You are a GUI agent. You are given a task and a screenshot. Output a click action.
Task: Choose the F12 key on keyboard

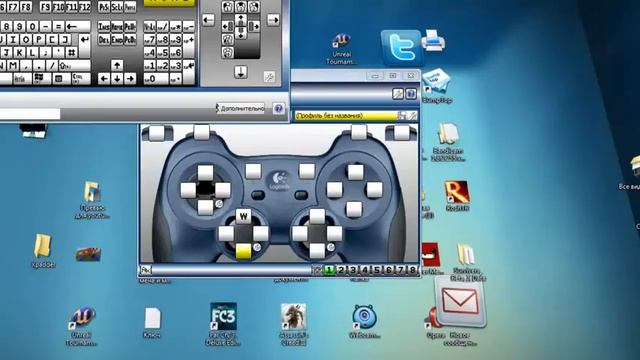[x=84, y=7]
